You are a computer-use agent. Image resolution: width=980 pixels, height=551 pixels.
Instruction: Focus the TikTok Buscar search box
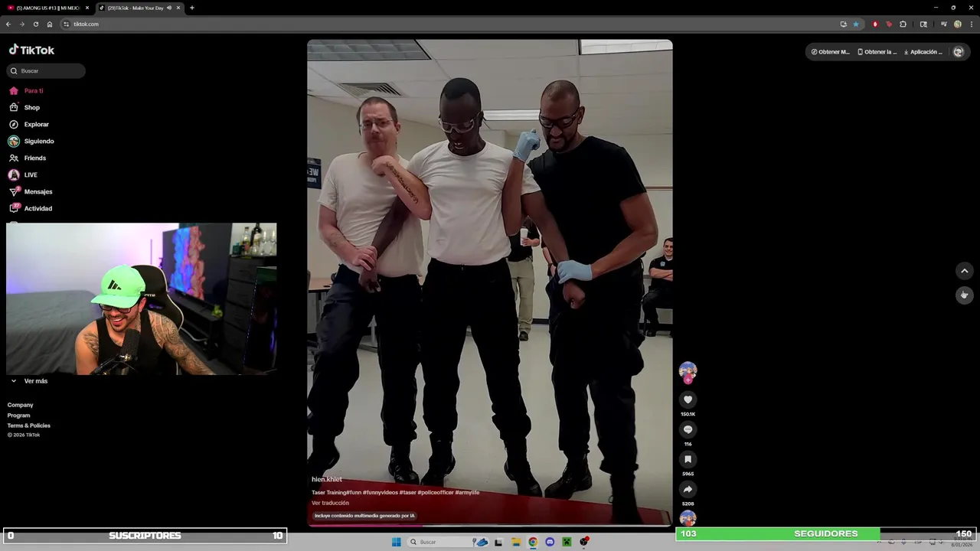pos(46,70)
